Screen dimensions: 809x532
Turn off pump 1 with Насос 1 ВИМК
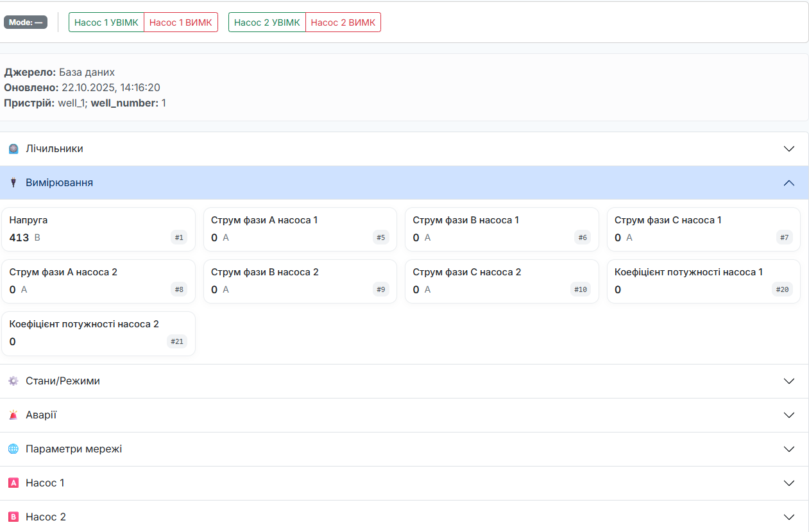[x=181, y=22]
